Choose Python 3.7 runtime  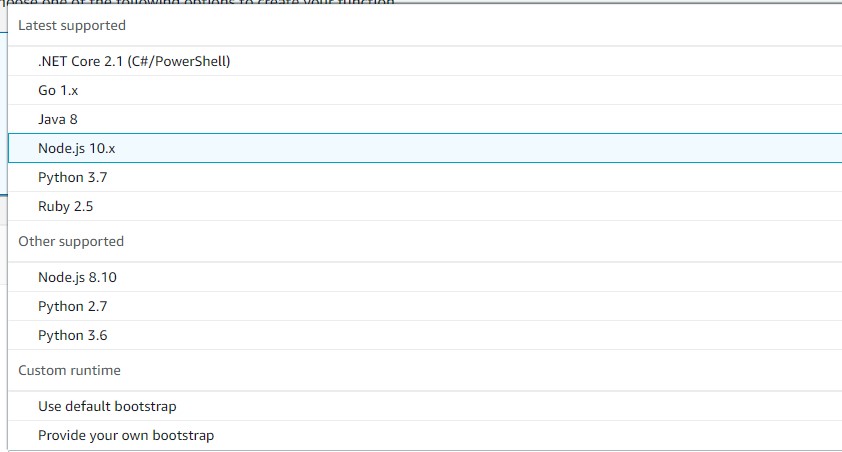[72, 177]
